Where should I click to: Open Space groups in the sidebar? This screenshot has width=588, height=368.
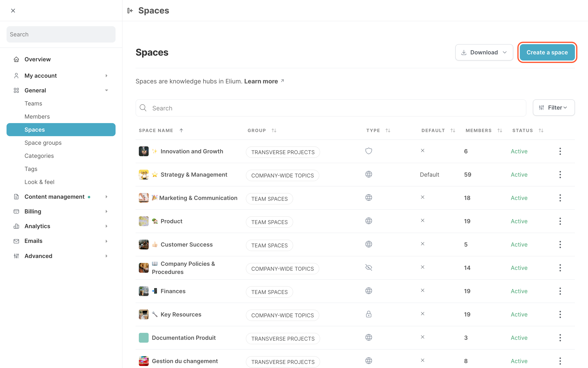click(x=43, y=143)
